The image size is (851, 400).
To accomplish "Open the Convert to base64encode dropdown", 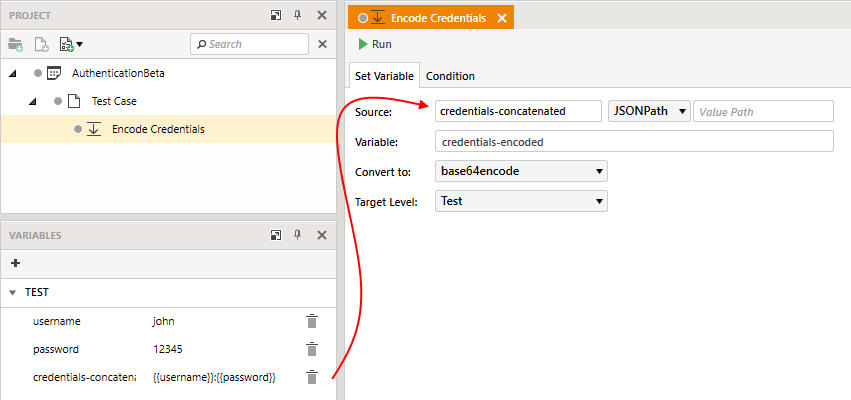I will click(x=521, y=172).
